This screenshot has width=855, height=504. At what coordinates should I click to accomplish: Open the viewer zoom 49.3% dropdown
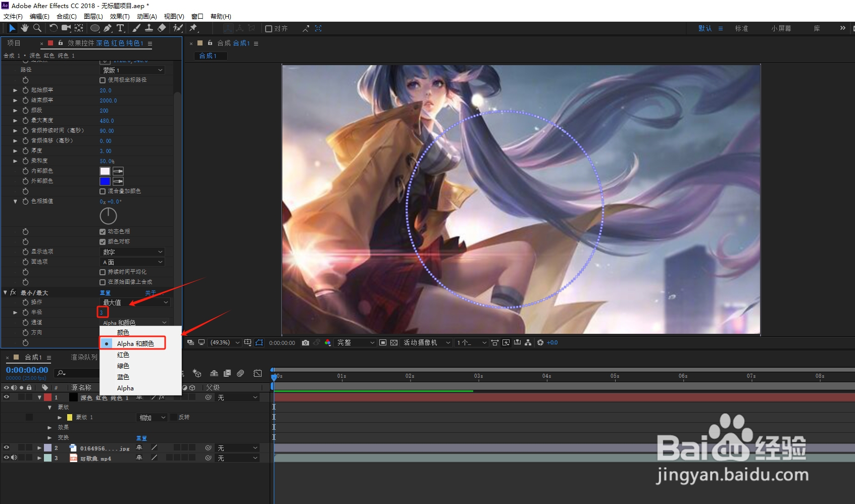tap(225, 342)
